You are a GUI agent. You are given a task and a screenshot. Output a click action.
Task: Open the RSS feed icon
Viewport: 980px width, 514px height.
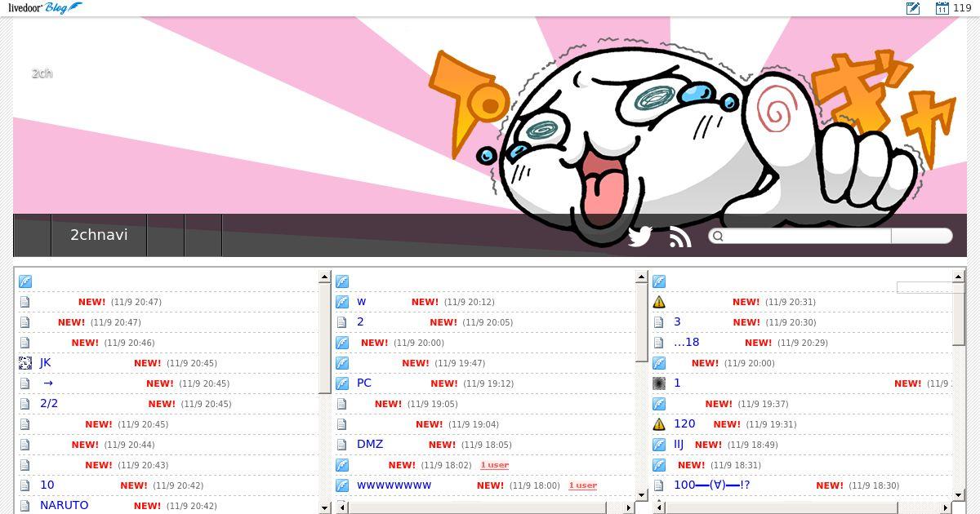click(x=680, y=237)
